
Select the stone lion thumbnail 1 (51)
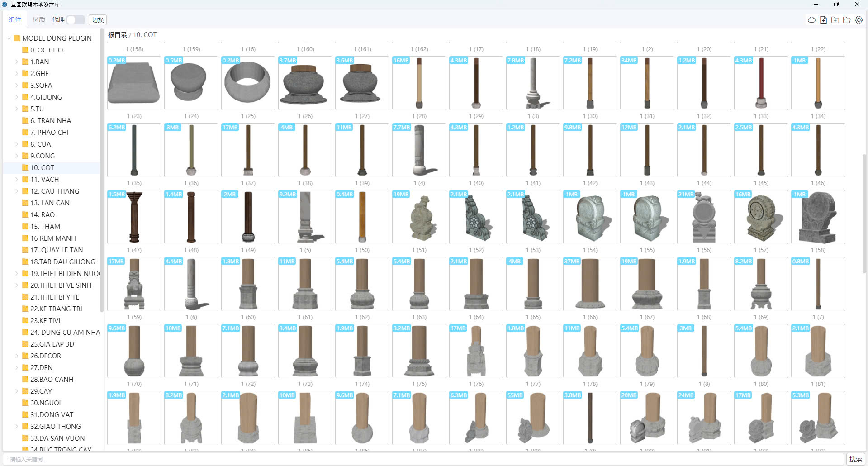click(x=419, y=217)
